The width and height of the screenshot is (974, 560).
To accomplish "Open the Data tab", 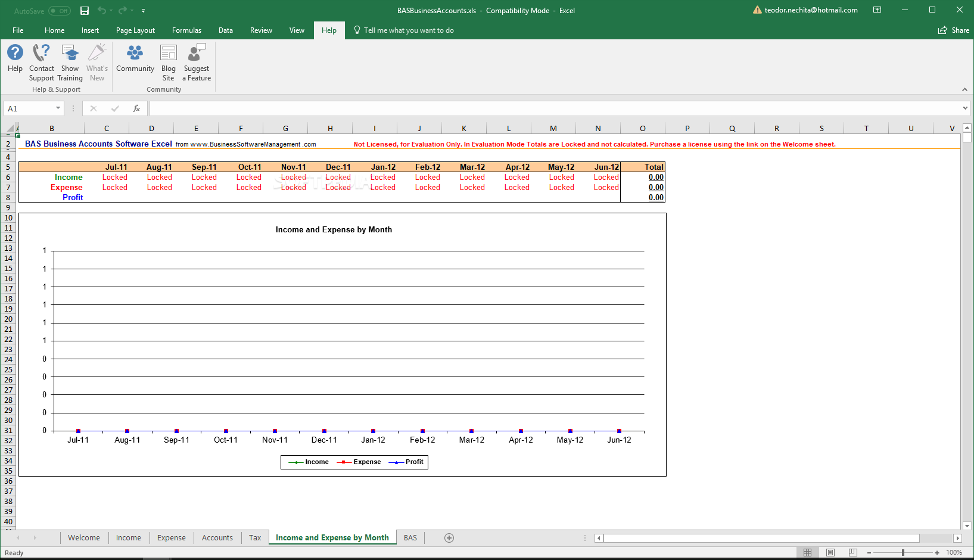I will click(x=226, y=30).
